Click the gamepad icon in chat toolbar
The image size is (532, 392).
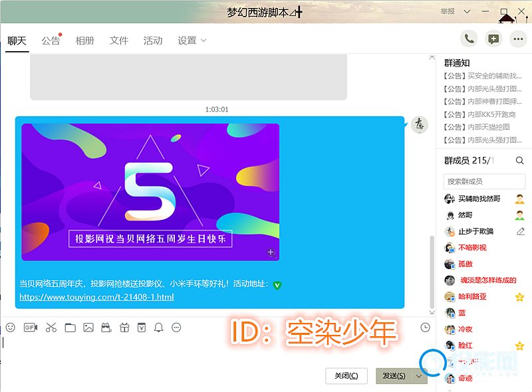click(106, 328)
